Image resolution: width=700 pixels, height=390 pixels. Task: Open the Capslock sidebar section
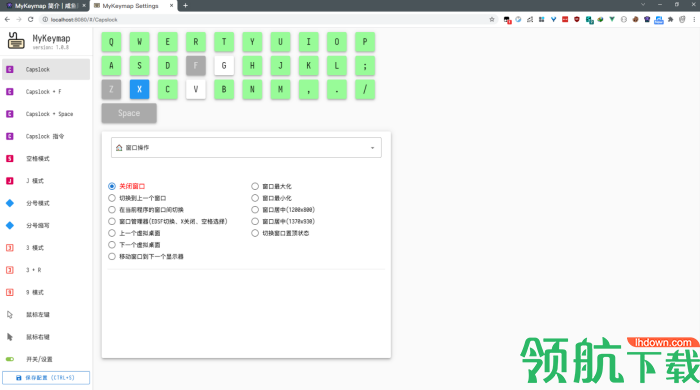coord(46,69)
